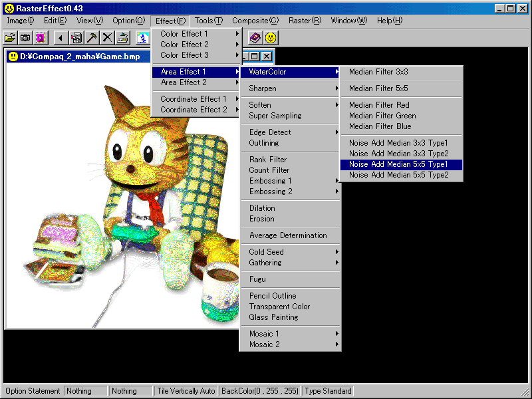
Task: Choose Transparent Color
Action: click(x=291, y=307)
